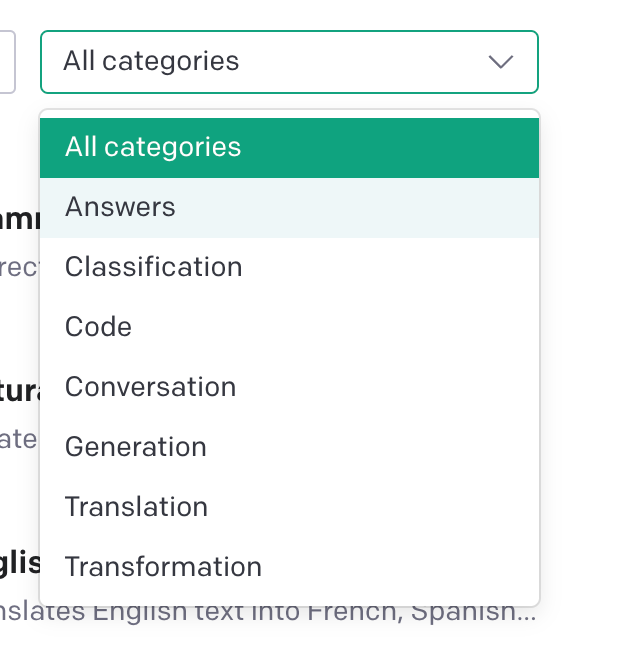Click the bold title fragment ending in 'glis'
626x652 pixels.
click(x=20, y=563)
